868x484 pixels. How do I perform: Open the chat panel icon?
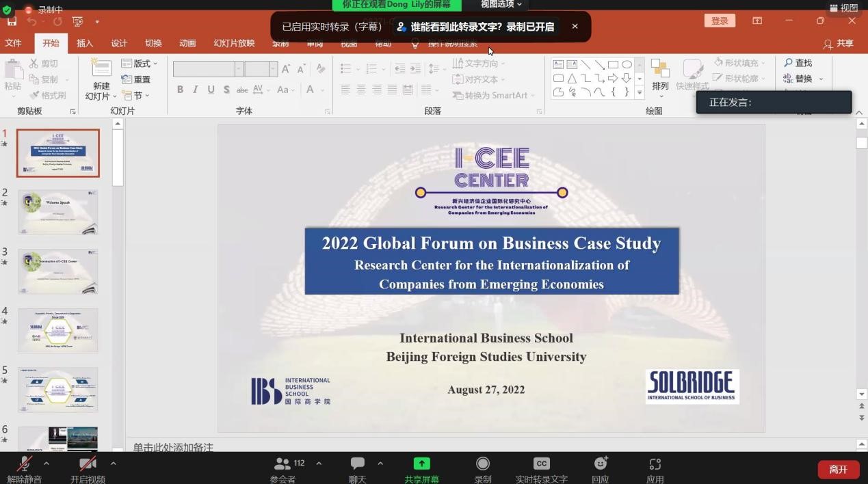pos(357,464)
